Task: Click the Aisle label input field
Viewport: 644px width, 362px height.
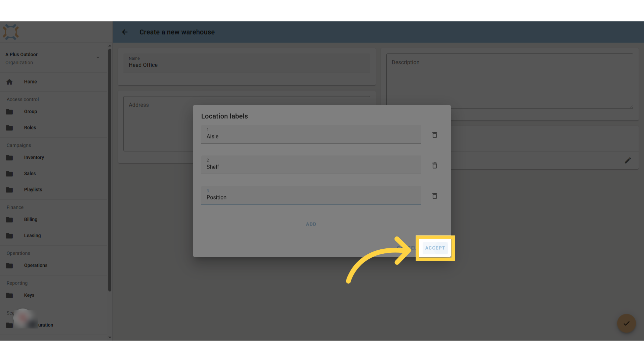Action: [311, 134]
